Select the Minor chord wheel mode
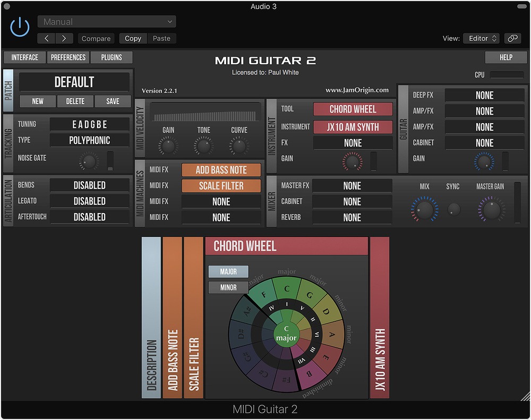 point(228,288)
